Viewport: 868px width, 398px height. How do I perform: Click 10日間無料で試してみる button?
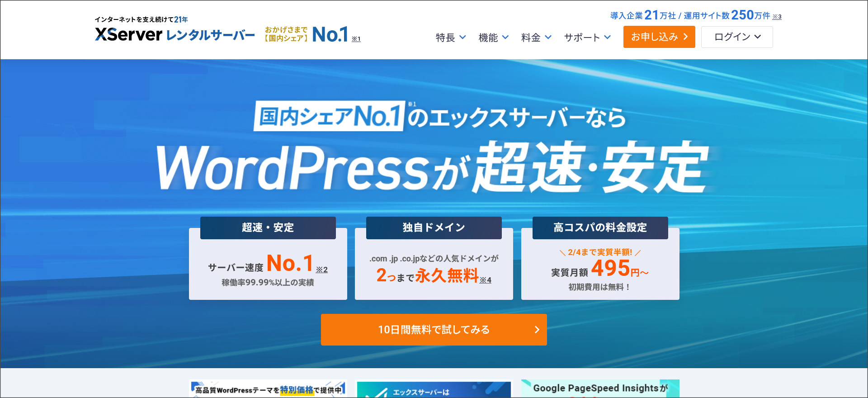(434, 330)
